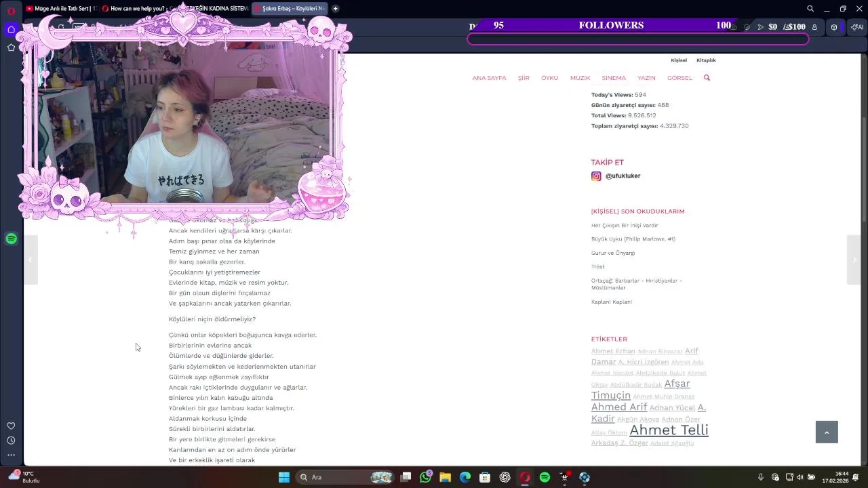Open Microsoft Store on the taskbar
Screen dimensions: 868x488
(x=485, y=477)
